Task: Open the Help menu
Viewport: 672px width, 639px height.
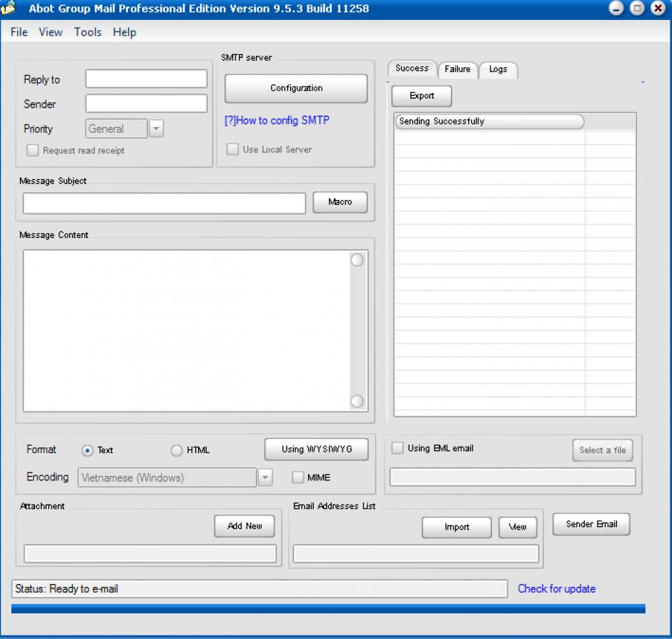Action: tap(124, 32)
